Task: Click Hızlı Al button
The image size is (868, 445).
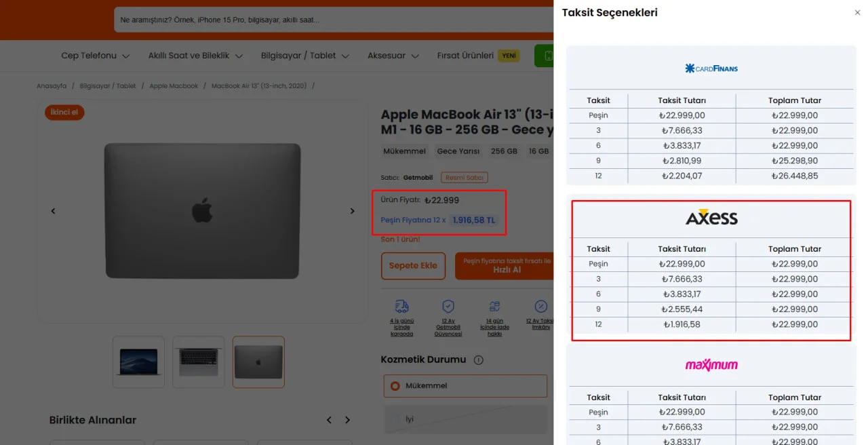Action: point(506,266)
